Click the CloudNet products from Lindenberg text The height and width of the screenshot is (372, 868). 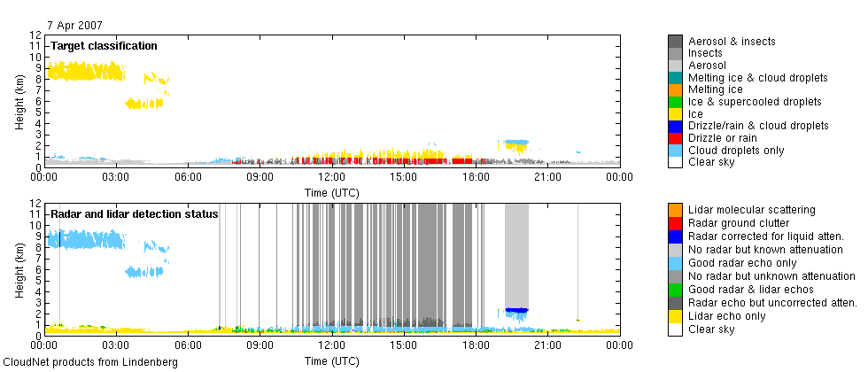tap(90, 362)
